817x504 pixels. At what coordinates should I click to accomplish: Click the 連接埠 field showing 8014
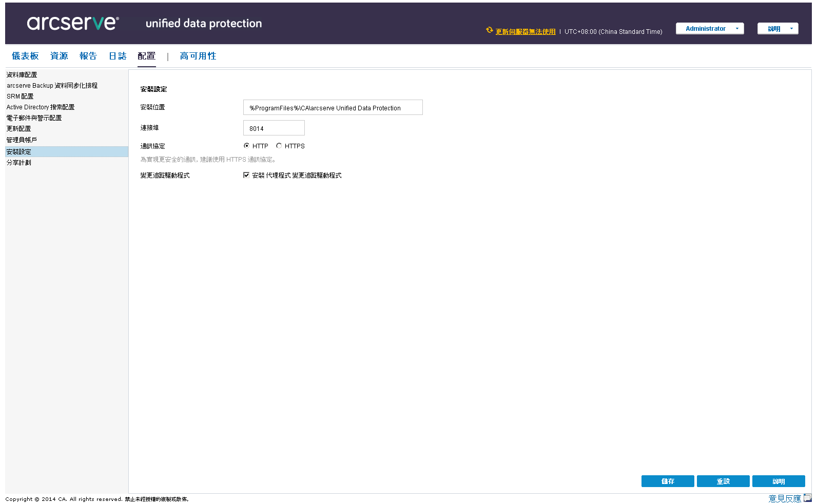274,128
